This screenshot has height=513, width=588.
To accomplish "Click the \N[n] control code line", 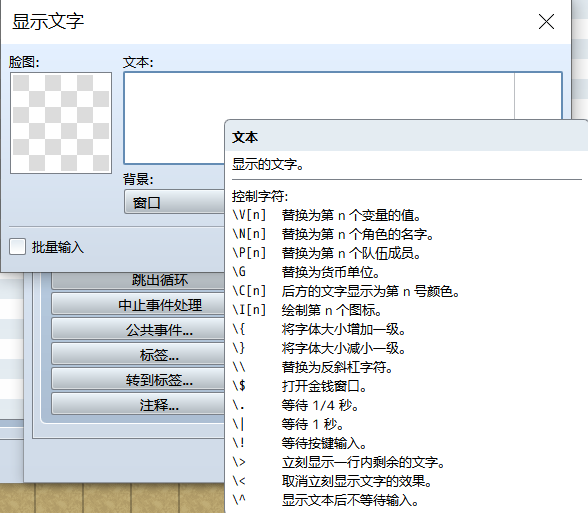I will pos(333,234).
